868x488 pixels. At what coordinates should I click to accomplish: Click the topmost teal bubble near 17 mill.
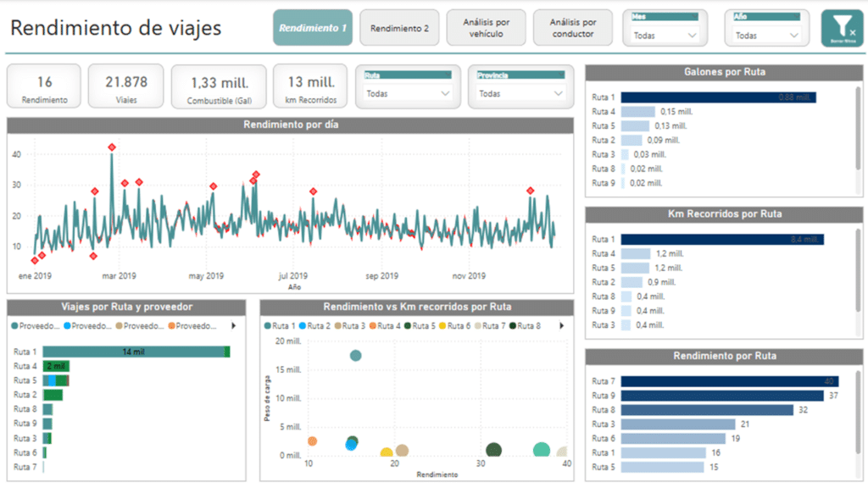click(x=356, y=356)
